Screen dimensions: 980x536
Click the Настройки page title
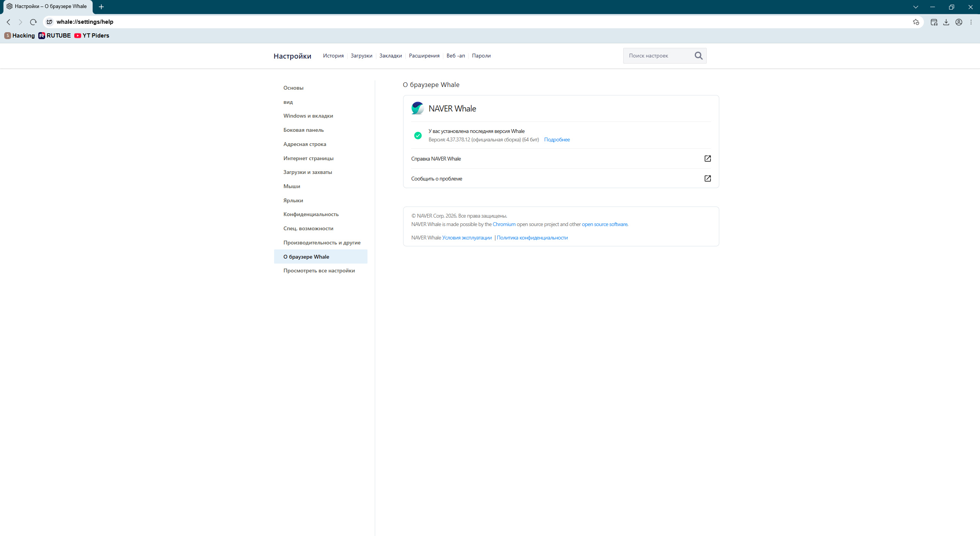[x=292, y=56]
